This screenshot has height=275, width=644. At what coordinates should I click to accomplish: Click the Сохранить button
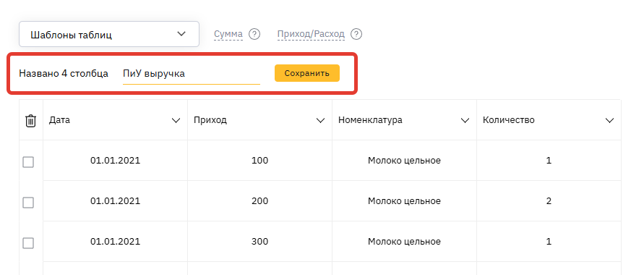click(306, 73)
